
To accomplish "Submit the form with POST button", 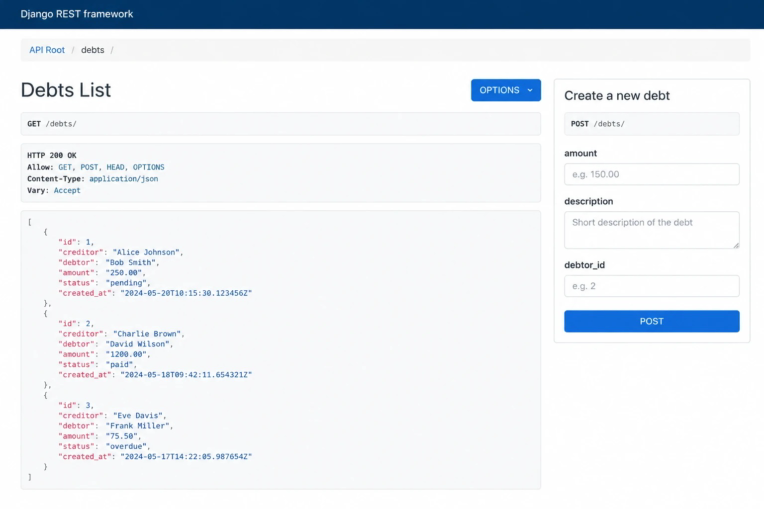I will tap(651, 321).
